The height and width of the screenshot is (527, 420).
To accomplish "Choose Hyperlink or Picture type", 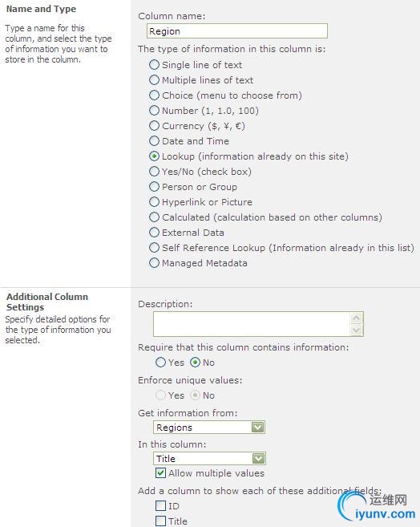I will tap(154, 202).
